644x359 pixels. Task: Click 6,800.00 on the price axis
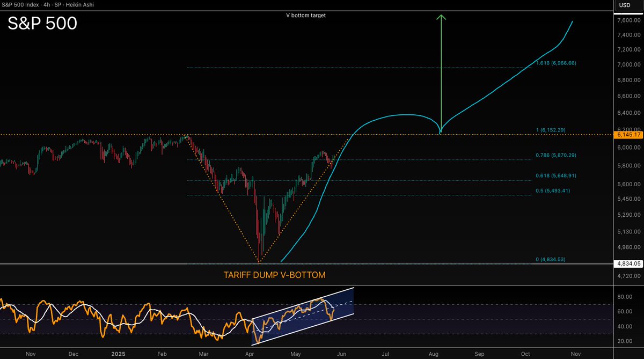tap(629, 80)
